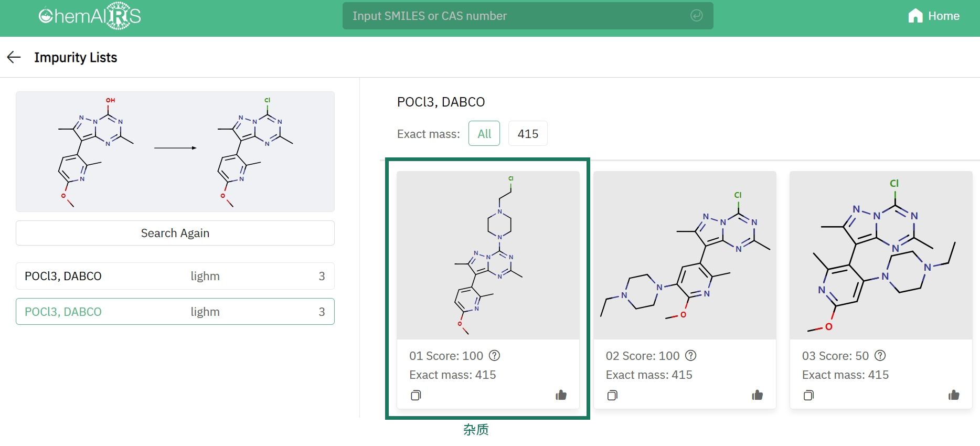Viewport: 980px width, 446px height.
Task: Copy structure of impurity 01 card
Action: tap(416, 395)
